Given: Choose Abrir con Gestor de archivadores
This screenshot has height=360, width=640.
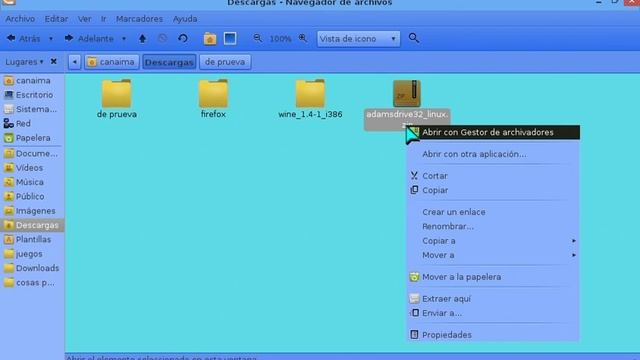Looking at the screenshot, I should 493,132.
